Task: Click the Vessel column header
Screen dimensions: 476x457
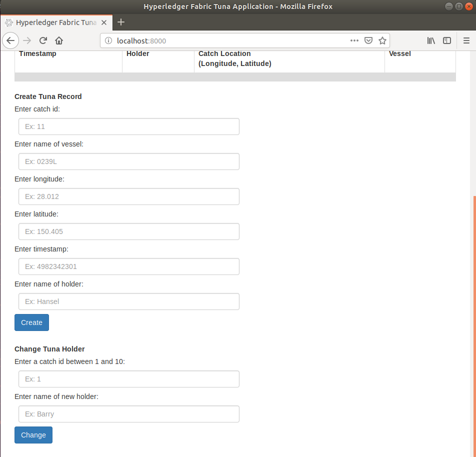Action: 400,53
